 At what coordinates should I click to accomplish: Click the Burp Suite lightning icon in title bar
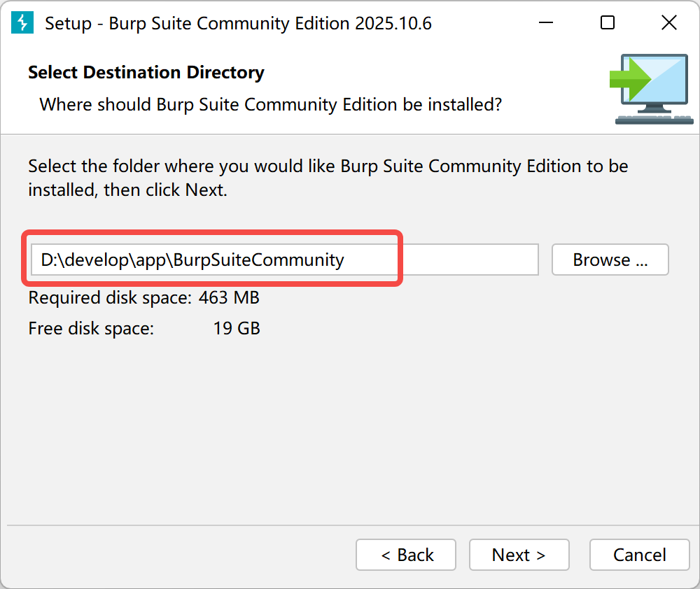[22, 23]
